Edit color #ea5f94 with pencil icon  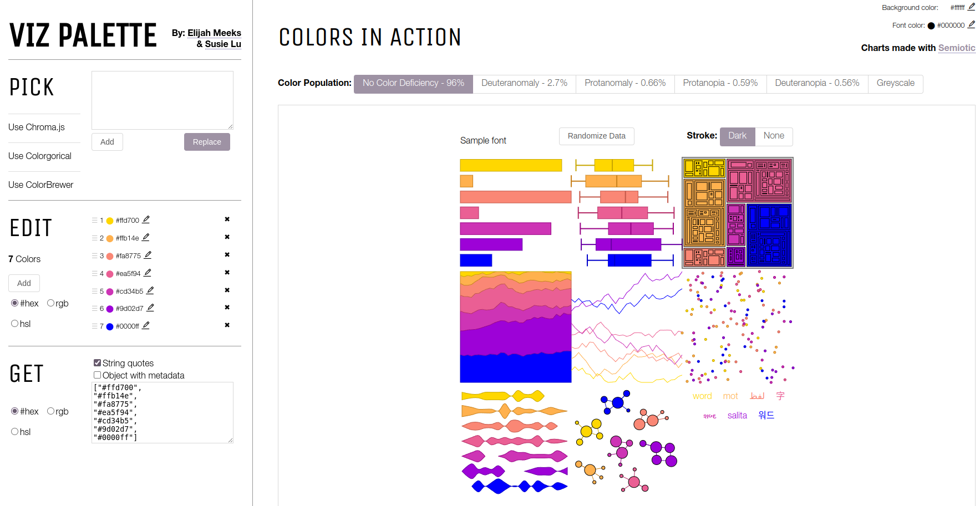[x=148, y=273]
